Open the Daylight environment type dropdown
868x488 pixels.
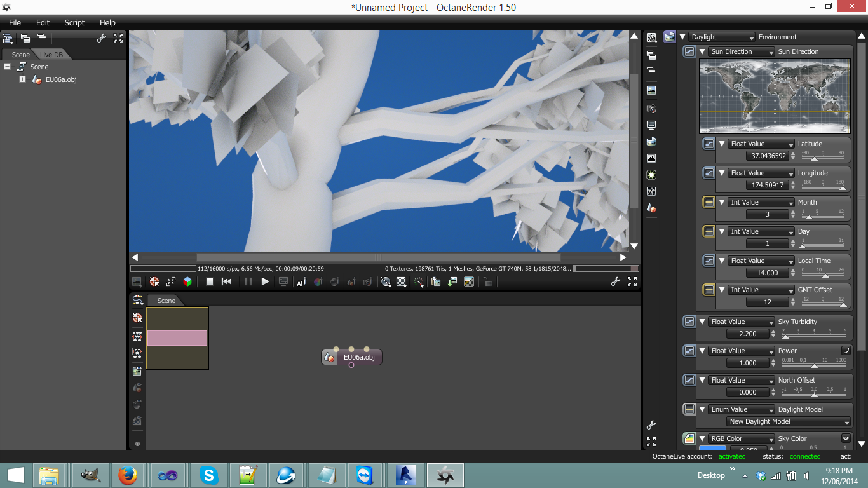tap(722, 37)
